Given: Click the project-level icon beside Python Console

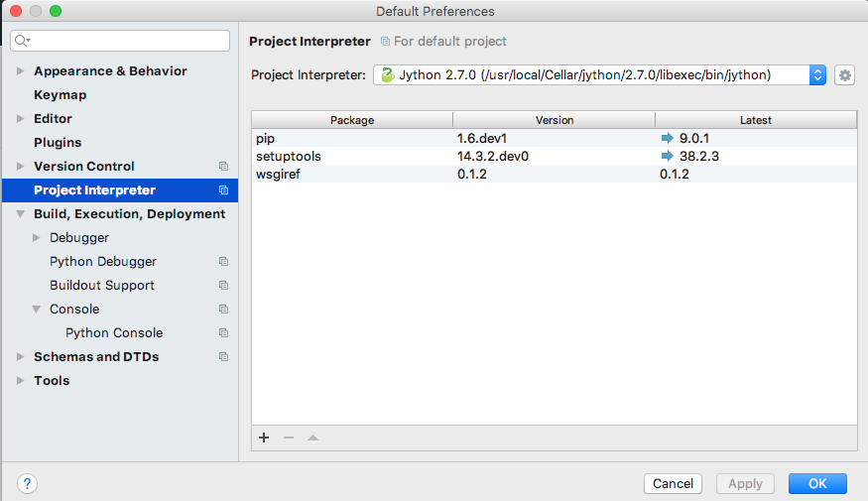Looking at the screenshot, I should 223,332.
